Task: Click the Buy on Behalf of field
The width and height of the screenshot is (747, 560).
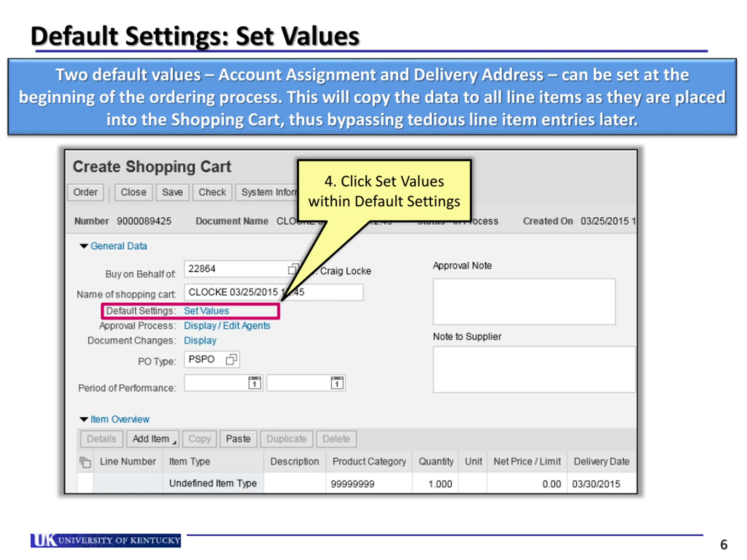Action: coord(236,269)
